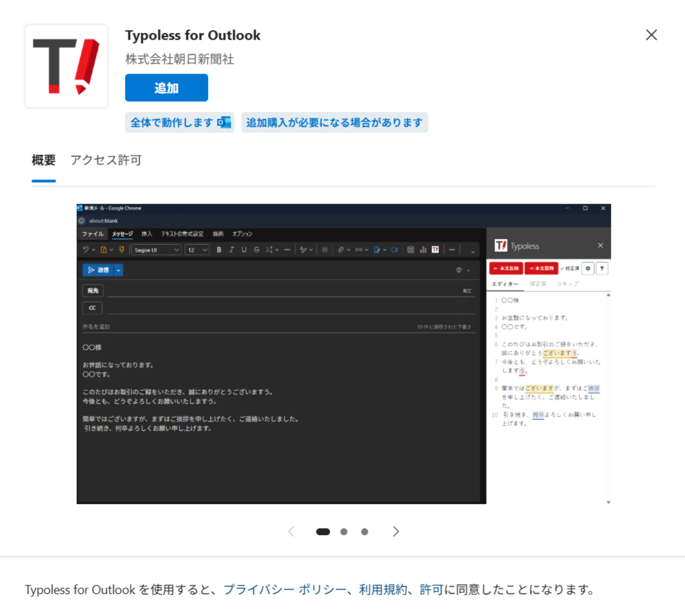
Task: Click the paste clipboard icon in preview screenshot
Action: pyautogui.click(x=103, y=250)
